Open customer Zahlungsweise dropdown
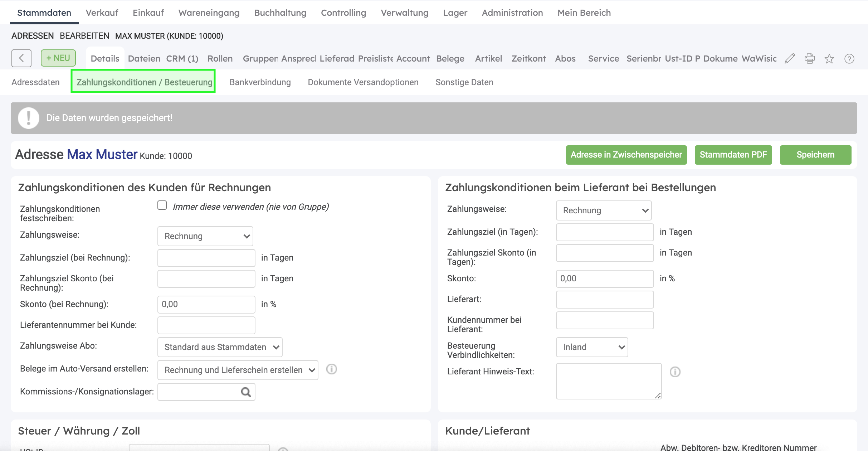 point(205,236)
